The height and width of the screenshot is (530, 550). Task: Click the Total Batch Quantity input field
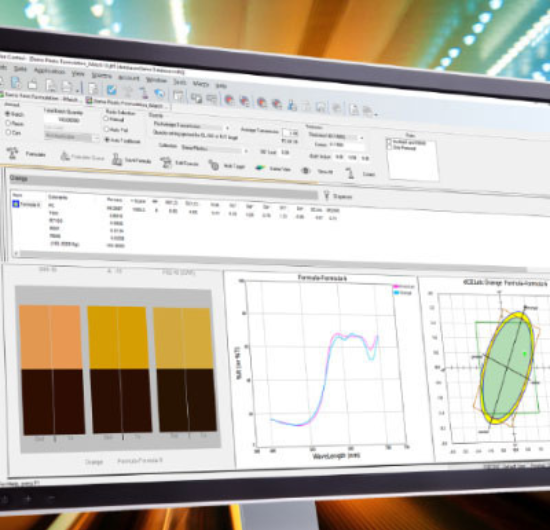63,120
